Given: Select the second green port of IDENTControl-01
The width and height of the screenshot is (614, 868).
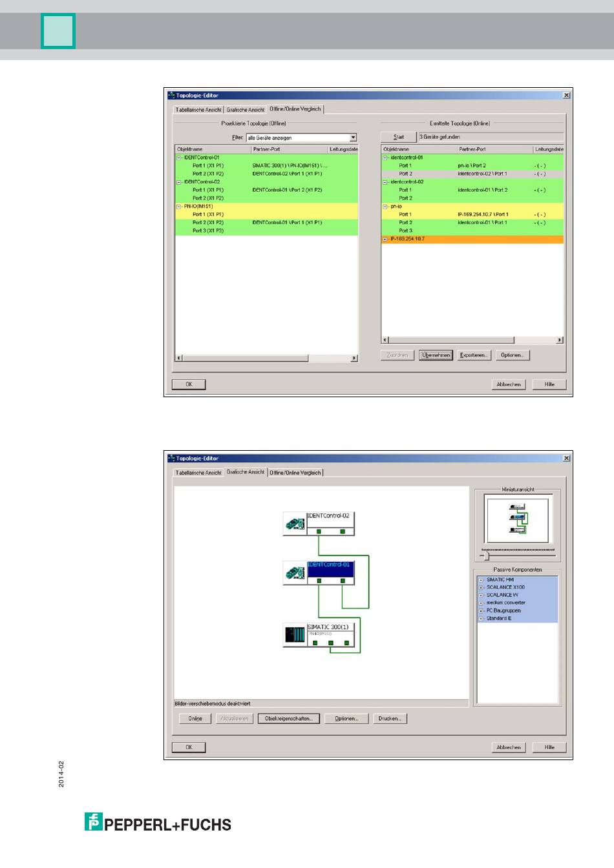Looking at the screenshot, I should (x=343, y=581).
